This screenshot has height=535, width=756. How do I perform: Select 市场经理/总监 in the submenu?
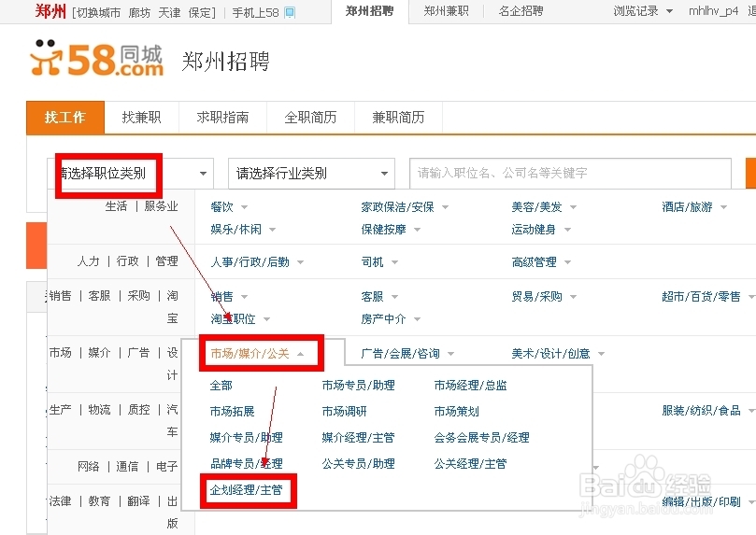471,386
